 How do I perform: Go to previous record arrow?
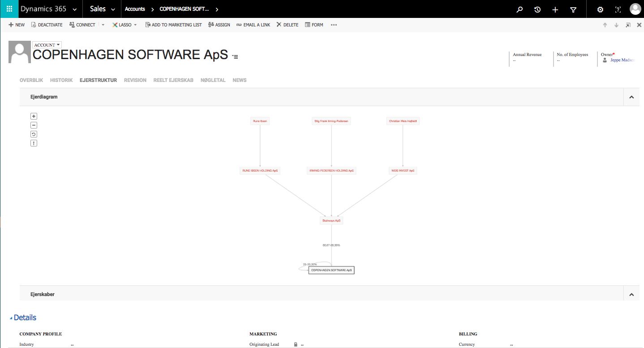[x=605, y=25]
